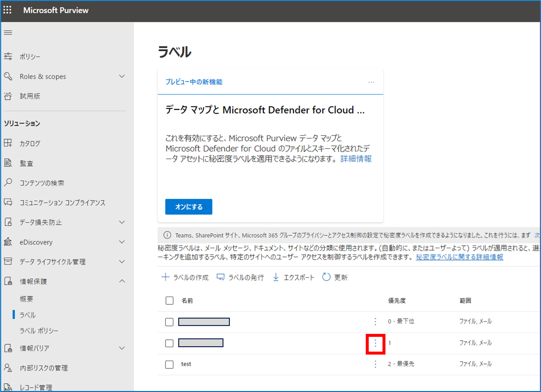This screenshot has width=541, height=392.
Task: Click the 試用版 icon in sidebar
Action: (x=8, y=96)
